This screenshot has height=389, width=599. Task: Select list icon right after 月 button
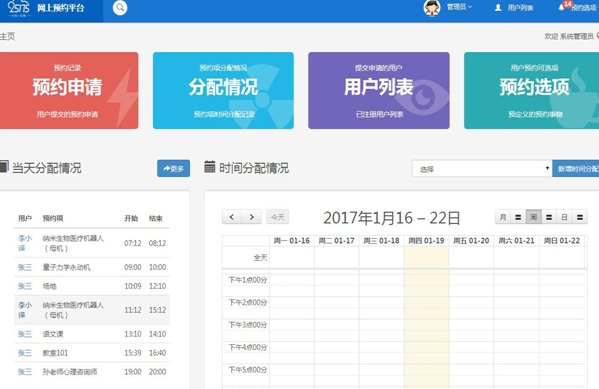click(518, 217)
